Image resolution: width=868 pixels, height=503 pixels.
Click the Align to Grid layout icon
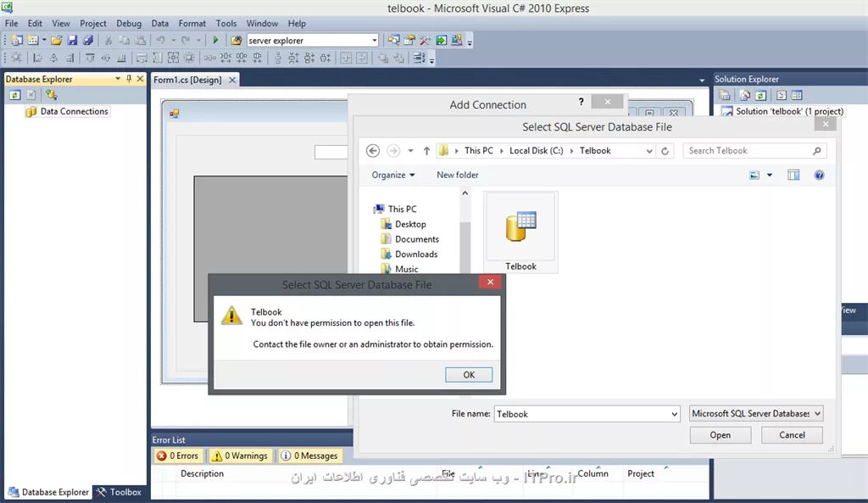[x=17, y=59]
